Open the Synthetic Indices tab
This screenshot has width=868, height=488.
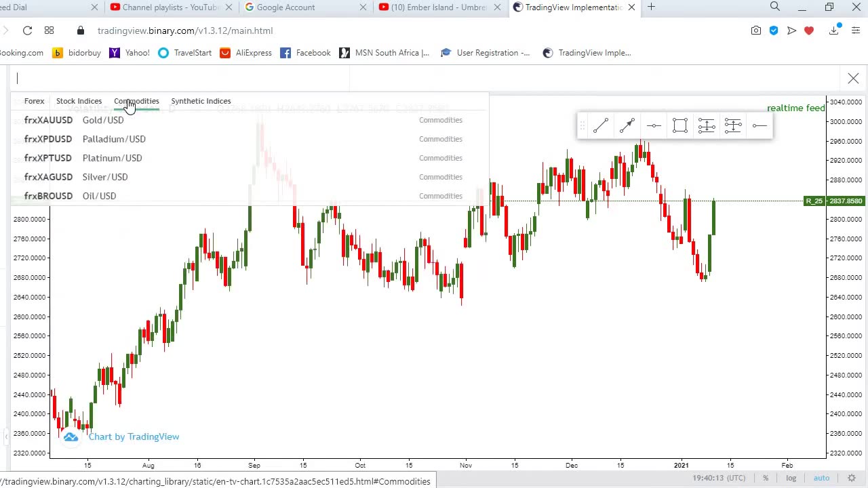coord(201,101)
